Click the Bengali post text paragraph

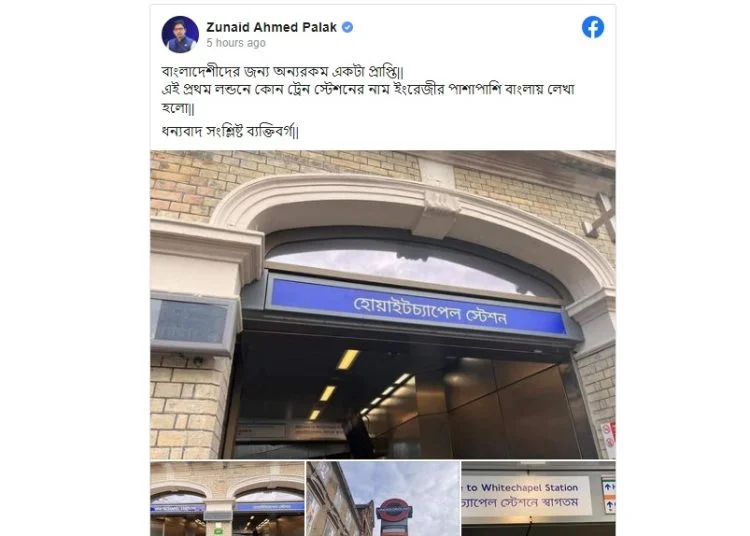368,101
